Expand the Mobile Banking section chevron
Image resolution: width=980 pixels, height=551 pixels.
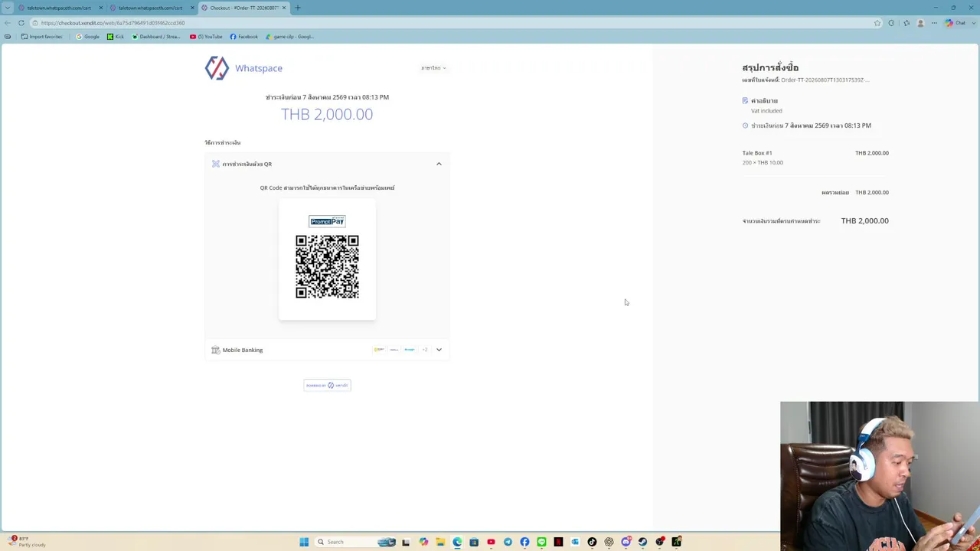tap(439, 350)
